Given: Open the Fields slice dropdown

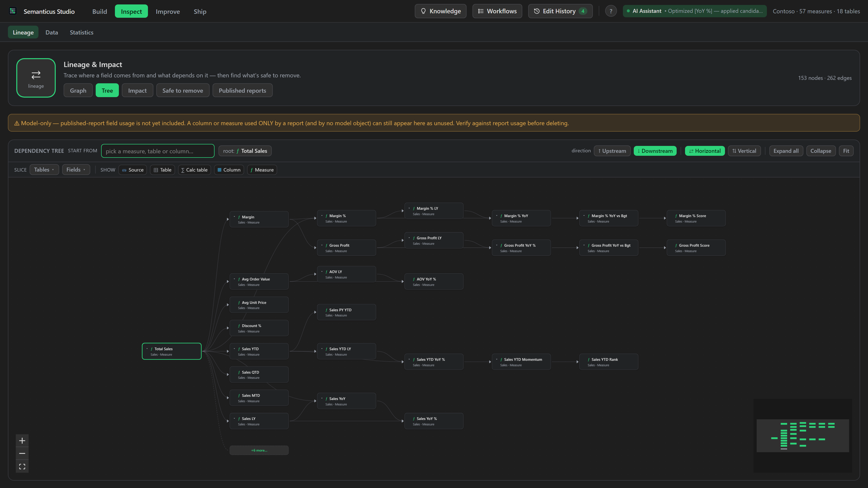Looking at the screenshot, I should [76, 170].
